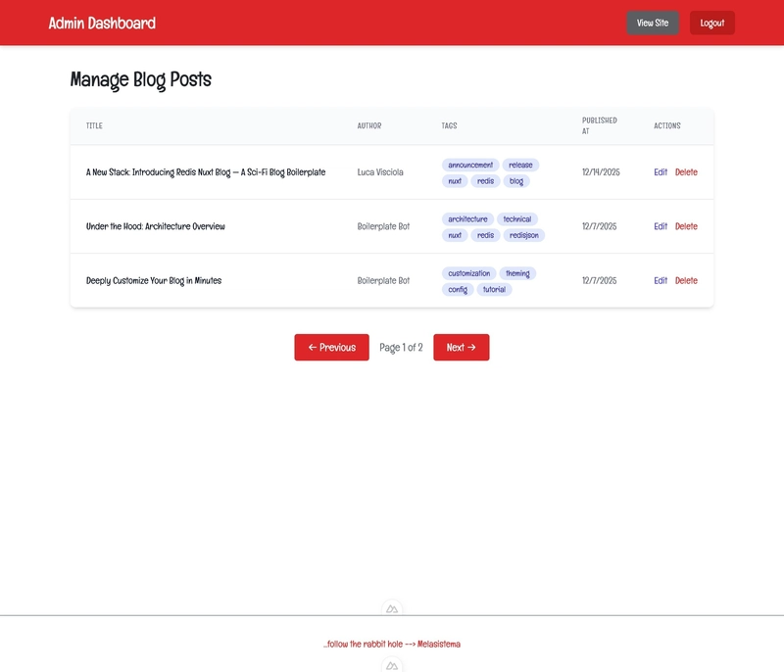
Task: Edit the Deeply Customize Your Blog post
Action: coord(660,279)
